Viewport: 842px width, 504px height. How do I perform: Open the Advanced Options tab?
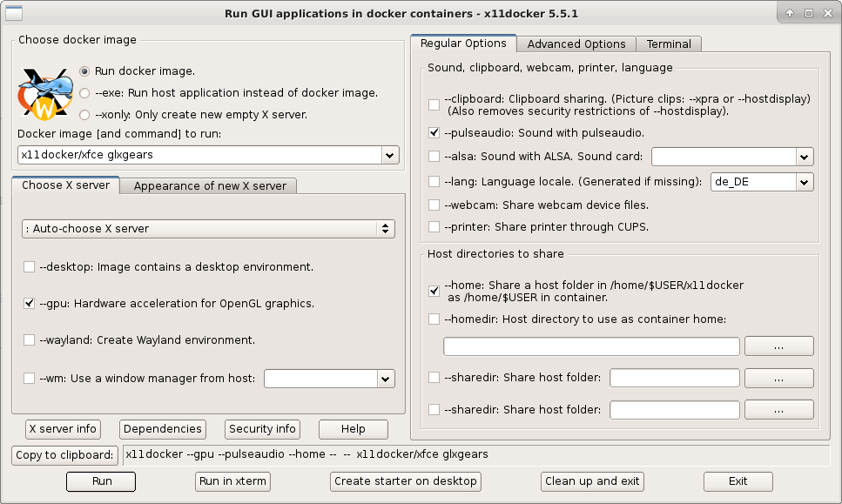[x=576, y=44]
